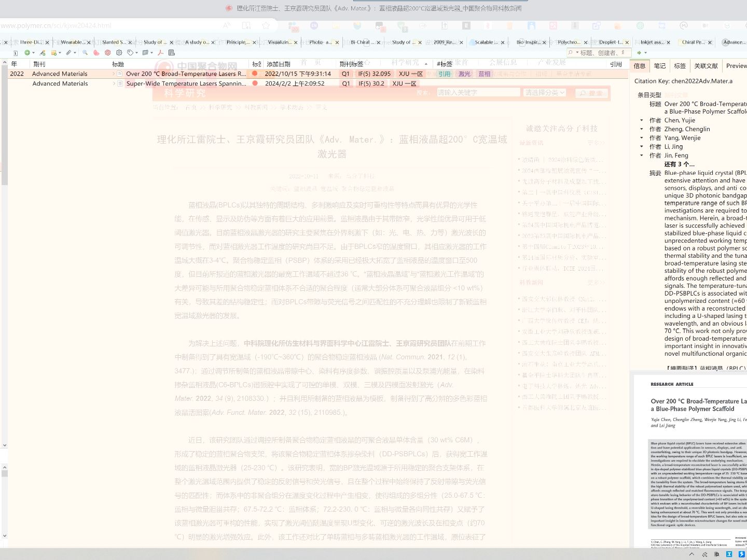Open author type dropdown for Chen, Yujie
Viewport: 747px width, 560px height.
click(x=642, y=120)
